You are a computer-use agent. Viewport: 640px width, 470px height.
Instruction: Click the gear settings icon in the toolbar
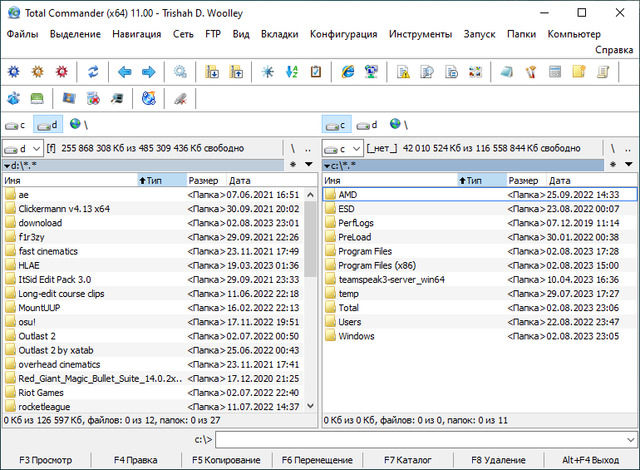[x=180, y=72]
